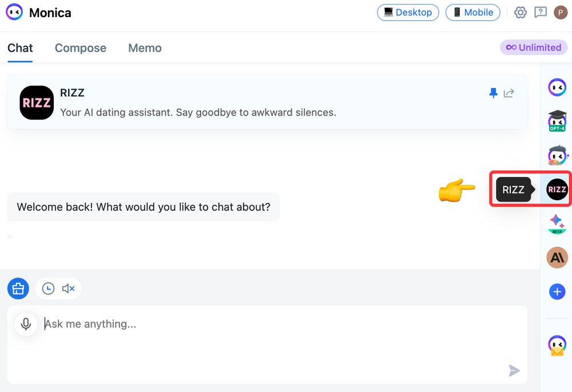This screenshot has width=572, height=392.
Task: Open the mail bot at sidebar bottom
Action: (x=557, y=345)
